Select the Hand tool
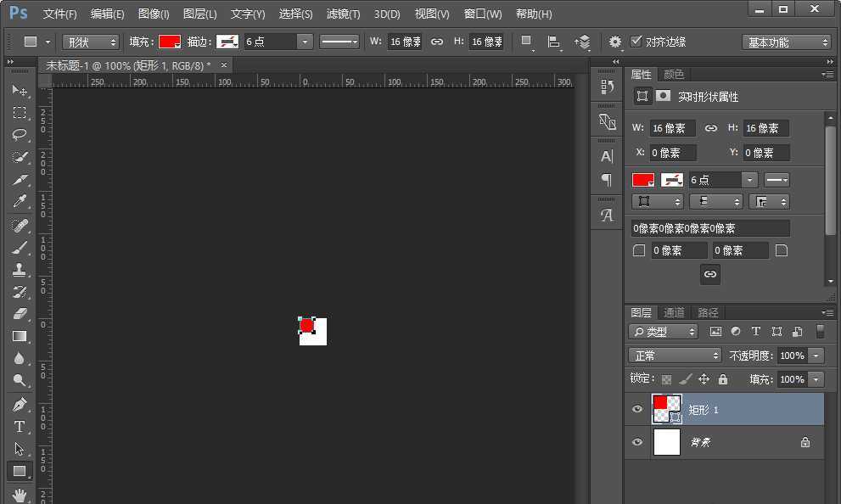 tap(20, 494)
